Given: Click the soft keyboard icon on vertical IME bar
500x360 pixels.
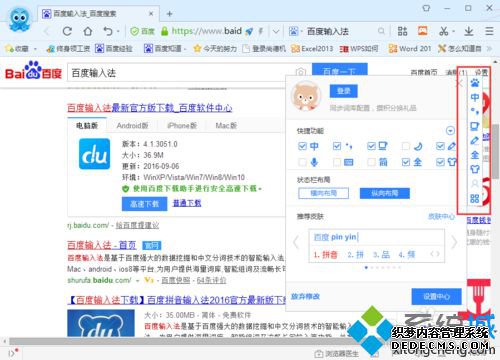Looking at the screenshot, I should 475,126.
